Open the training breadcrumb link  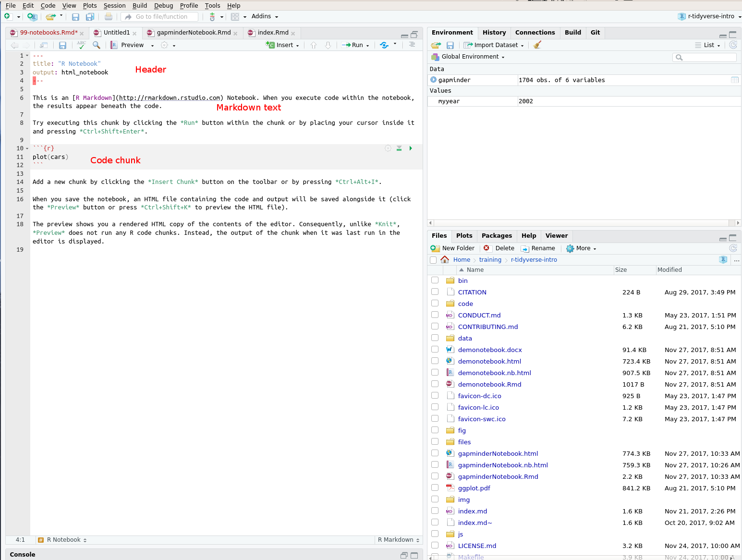click(490, 259)
